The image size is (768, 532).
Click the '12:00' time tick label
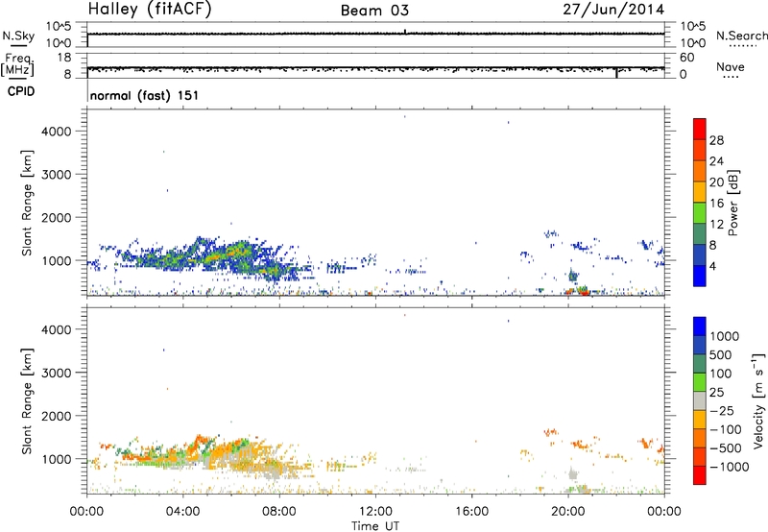[x=375, y=512]
